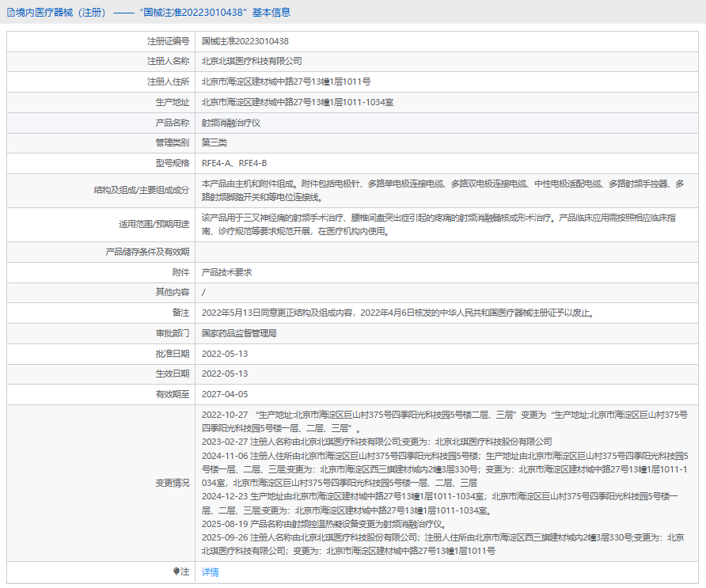Click the lightbulb icon next to 注
Viewport: 706px width, 588px height.
point(176,571)
